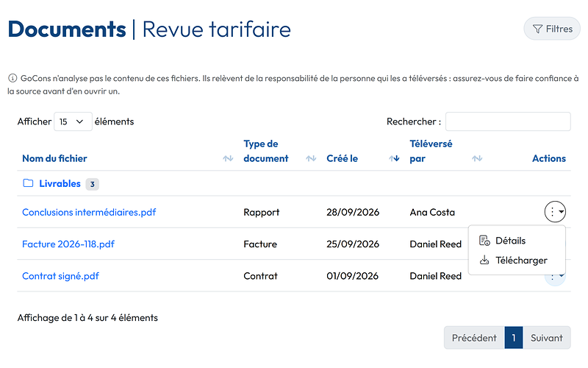Go to the Suivant page
This screenshot has width=588, height=368.
tap(547, 338)
